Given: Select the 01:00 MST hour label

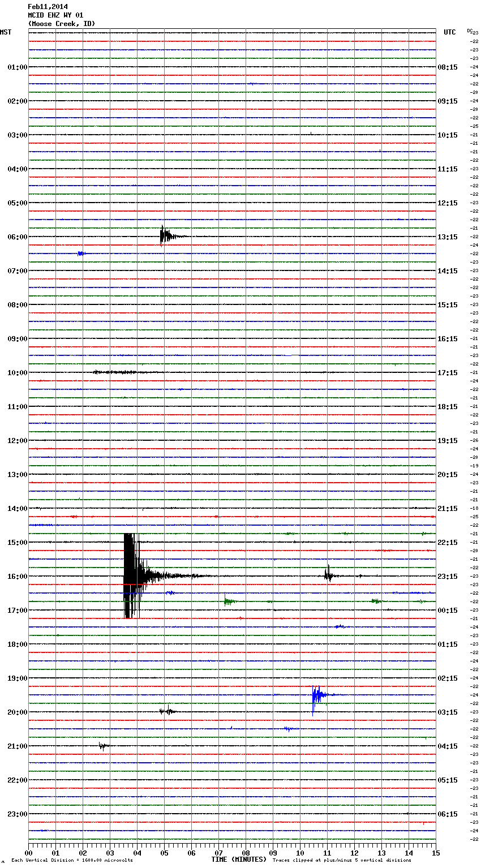Looking at the screenshot, I should 17,67.
